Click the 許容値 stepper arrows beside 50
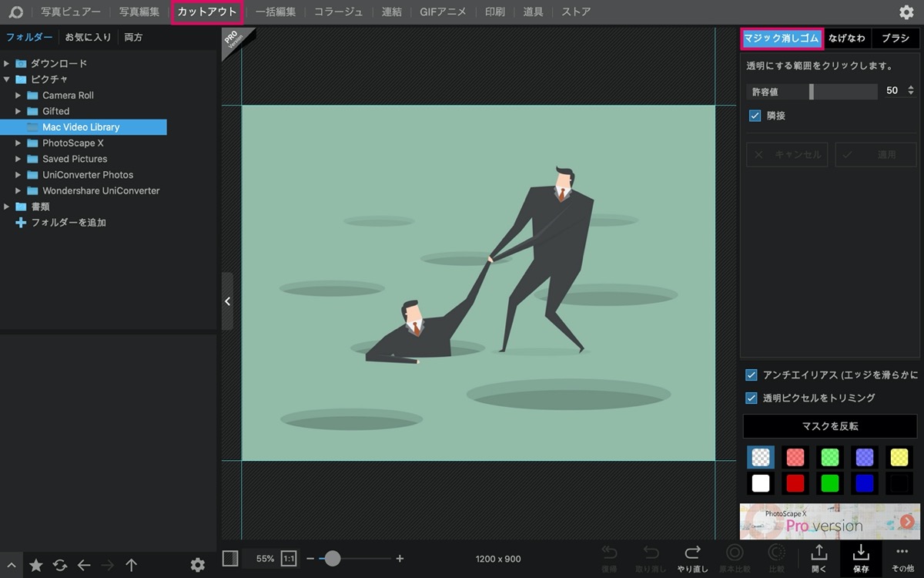 point(912,91)
